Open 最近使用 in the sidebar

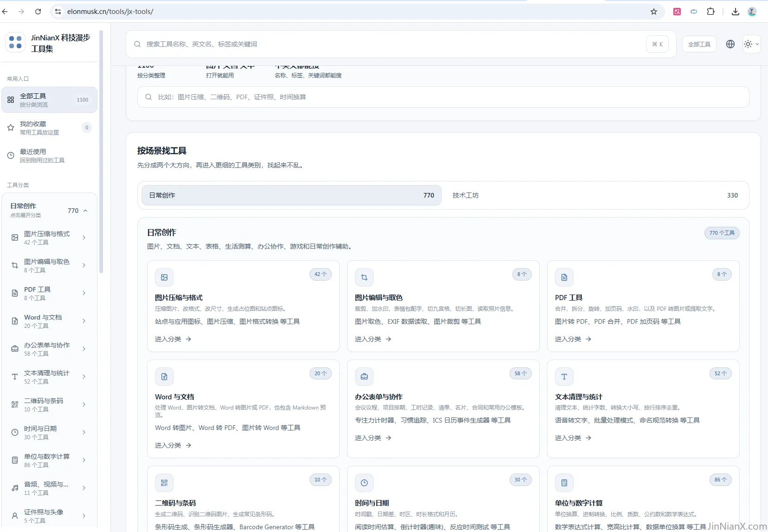pyautogui.click(x=50, y=155)
